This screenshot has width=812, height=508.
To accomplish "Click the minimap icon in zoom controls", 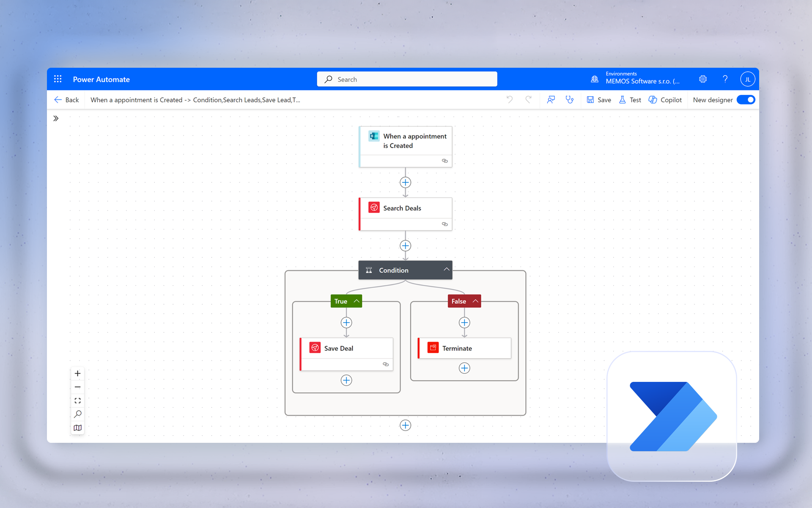I will pyautogui.click(x=77, y=428).
